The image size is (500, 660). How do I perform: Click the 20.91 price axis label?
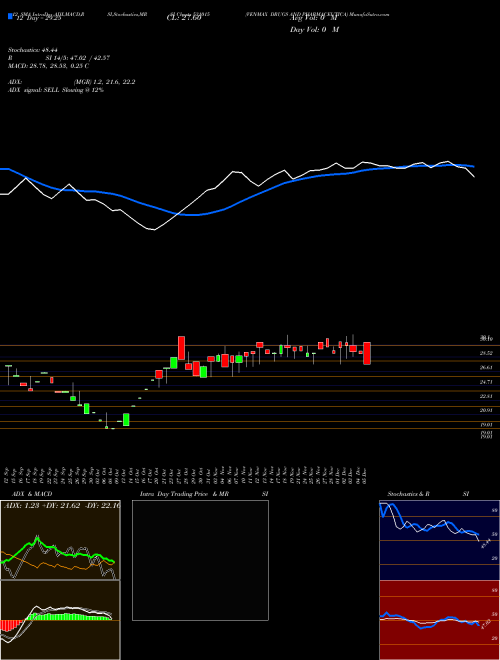[x=486, y=410]
